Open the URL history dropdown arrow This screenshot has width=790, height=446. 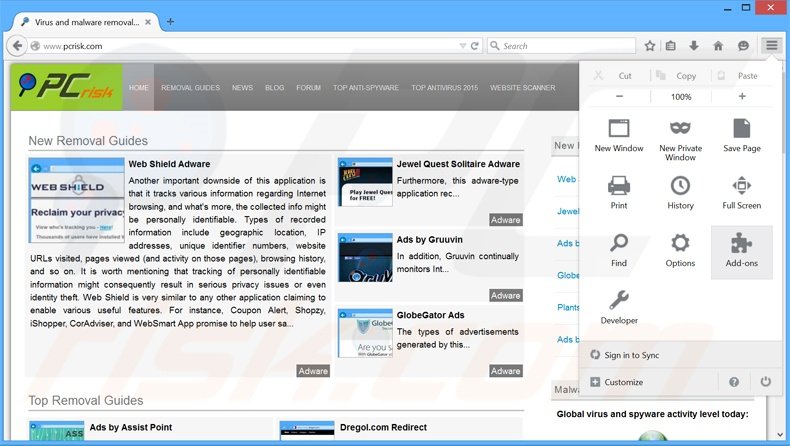(x=463, y=46)
